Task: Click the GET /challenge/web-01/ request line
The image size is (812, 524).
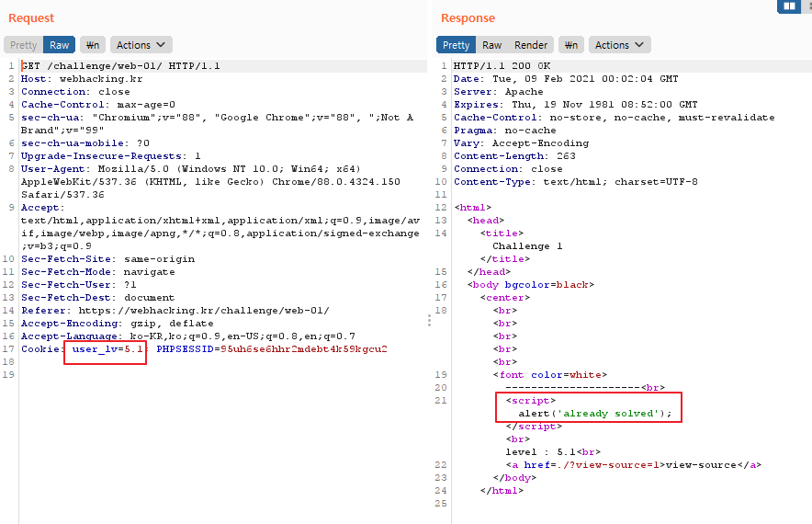Action: (120, 66)
